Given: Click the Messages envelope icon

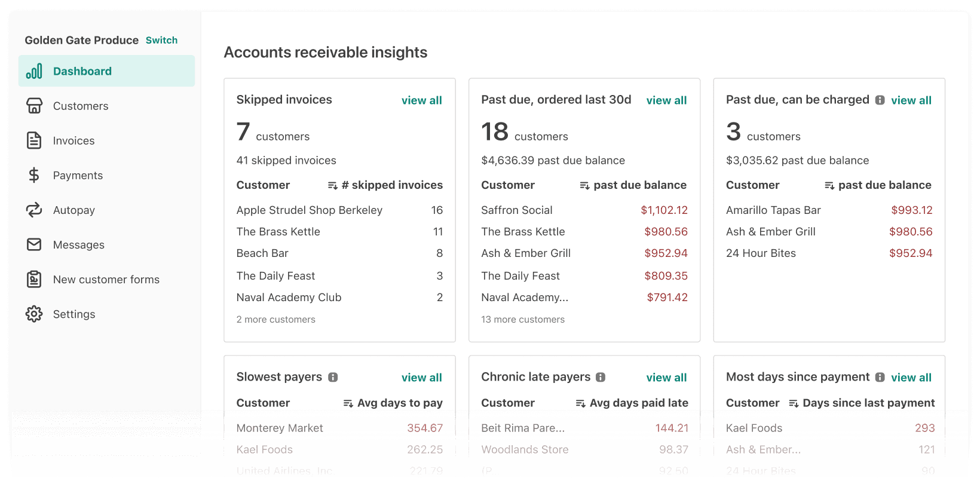Looking at the screenshot, I should point(34,244).
